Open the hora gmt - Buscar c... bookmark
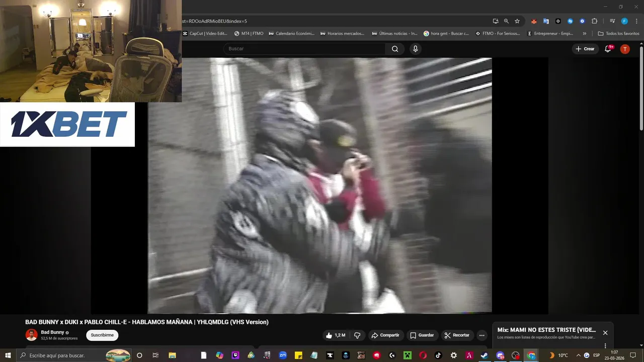 (446, 34)
